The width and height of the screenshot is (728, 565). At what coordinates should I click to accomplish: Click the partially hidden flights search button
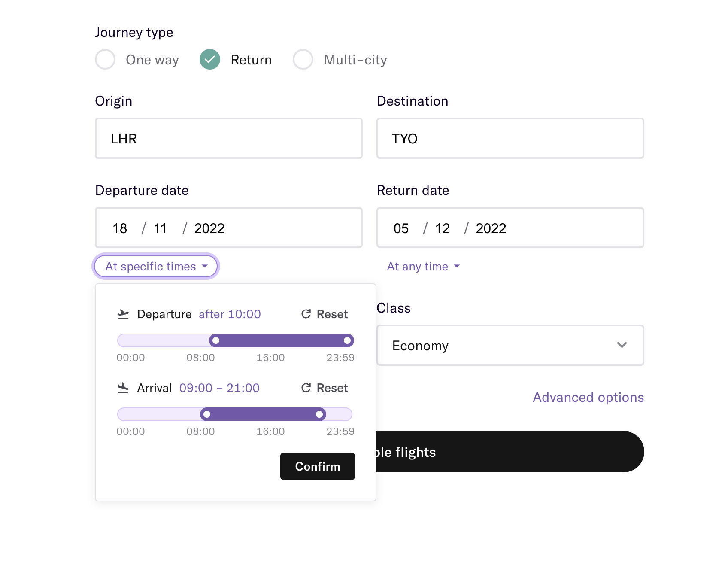click(x=510, y=452)
